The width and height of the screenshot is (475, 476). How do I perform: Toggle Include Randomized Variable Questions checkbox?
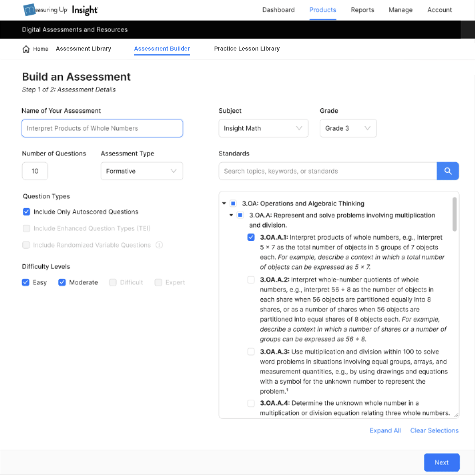(26, 245)
